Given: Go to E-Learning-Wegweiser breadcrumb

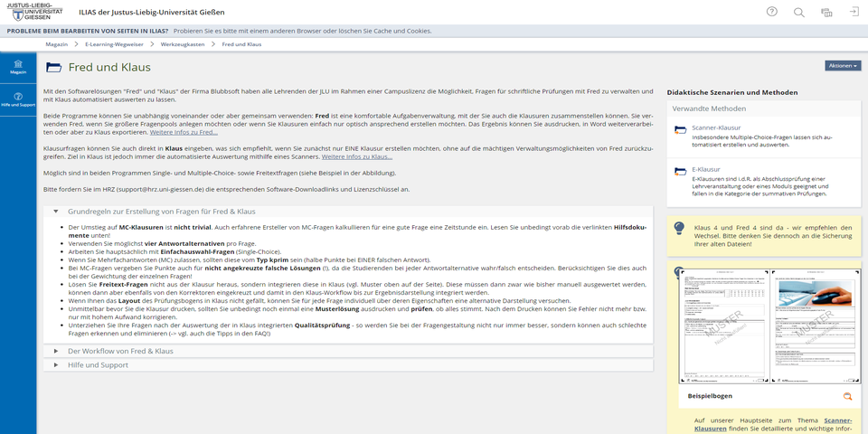Looking at the screenshot, I should [x=114, y=44].
